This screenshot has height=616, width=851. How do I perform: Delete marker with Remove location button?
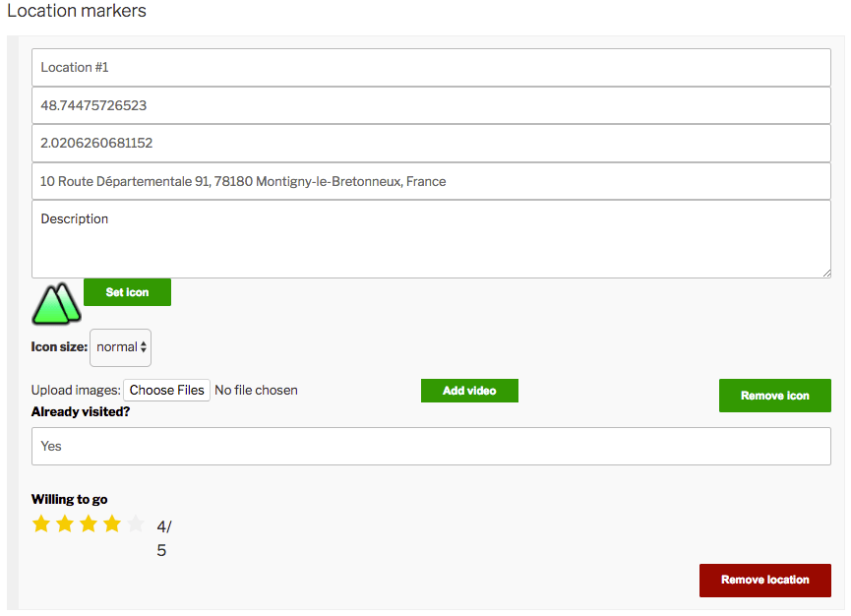coord(764,580)
